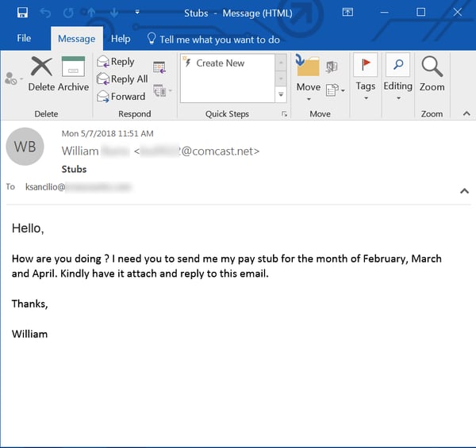Click the Reply button
The image size is (476, 448).
116,62
